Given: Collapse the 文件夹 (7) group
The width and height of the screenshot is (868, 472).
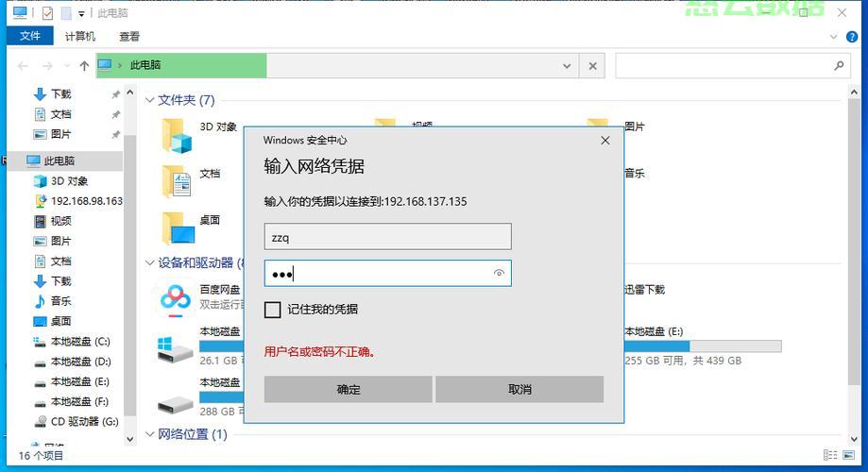Looking at the screenshot, I should [149, 100].
